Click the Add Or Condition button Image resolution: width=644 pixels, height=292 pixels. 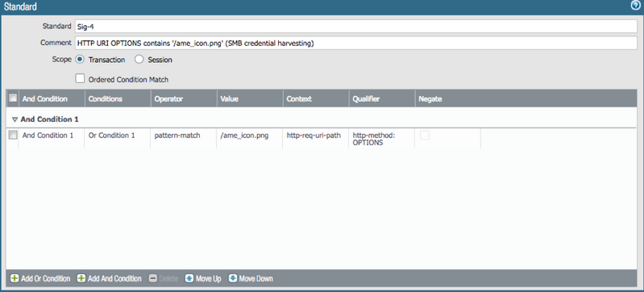(40, 278)
